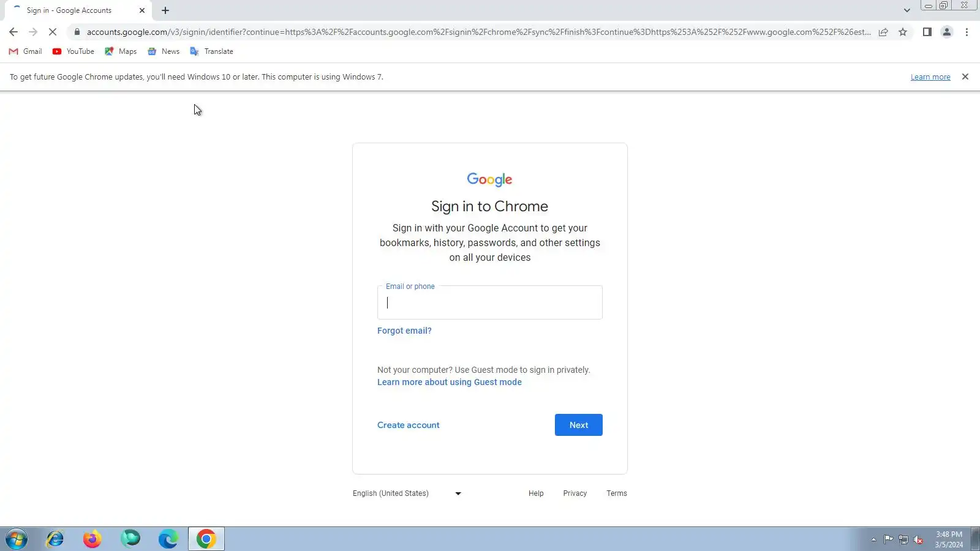Screen dimensions: 980x551
Task: Launch Microsoft Edge from taskbar
Action: pos(168,539)
